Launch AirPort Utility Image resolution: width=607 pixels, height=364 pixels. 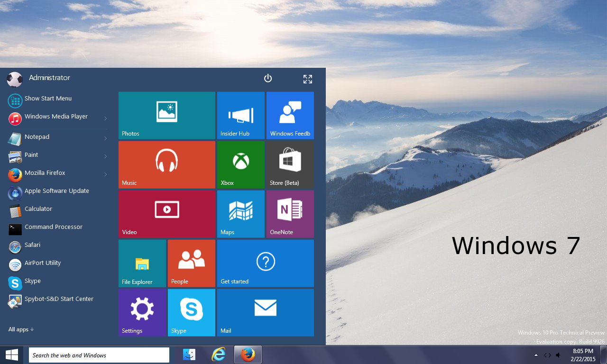coord(57,264)
